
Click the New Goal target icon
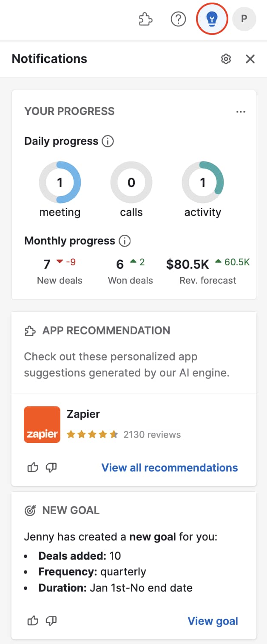click(x=30, y=510)
